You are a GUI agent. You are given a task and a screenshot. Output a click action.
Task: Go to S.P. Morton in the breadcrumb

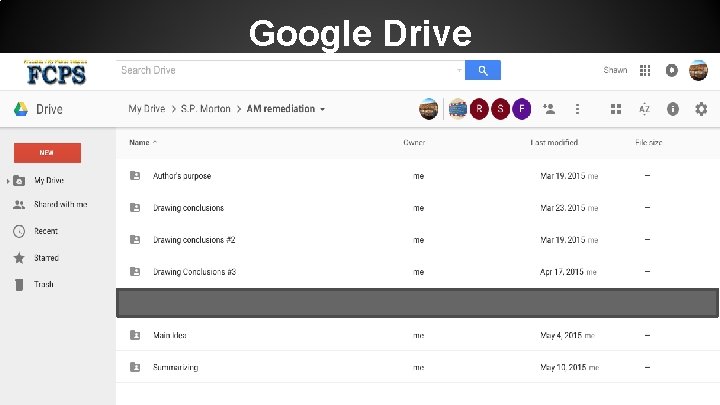[x=205, y=109]
